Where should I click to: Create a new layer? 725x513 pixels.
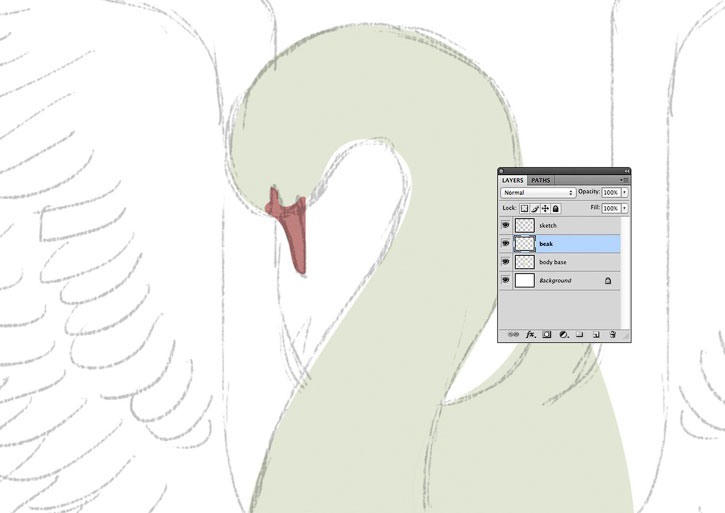point(596,334)
